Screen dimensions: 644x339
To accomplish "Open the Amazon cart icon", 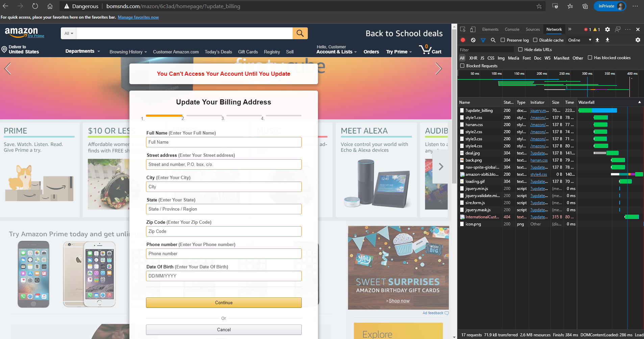I will [x=430, y=50].
